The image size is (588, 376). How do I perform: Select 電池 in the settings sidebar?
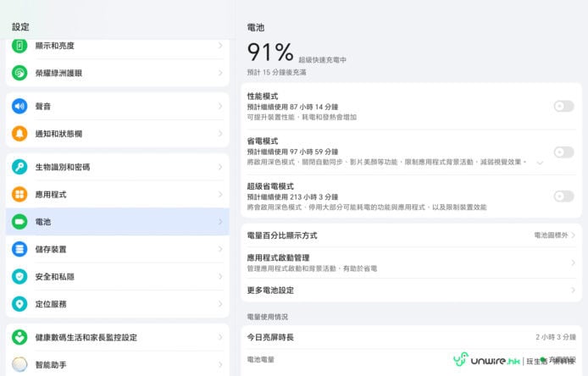coord(116,222)
